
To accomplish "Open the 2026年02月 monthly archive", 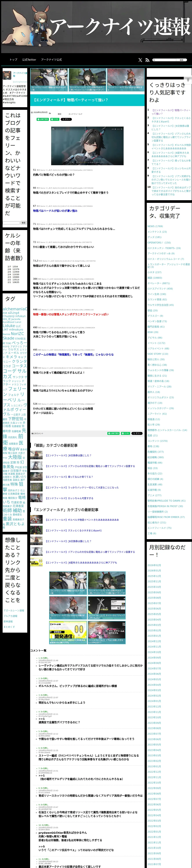I will (154, 565).
